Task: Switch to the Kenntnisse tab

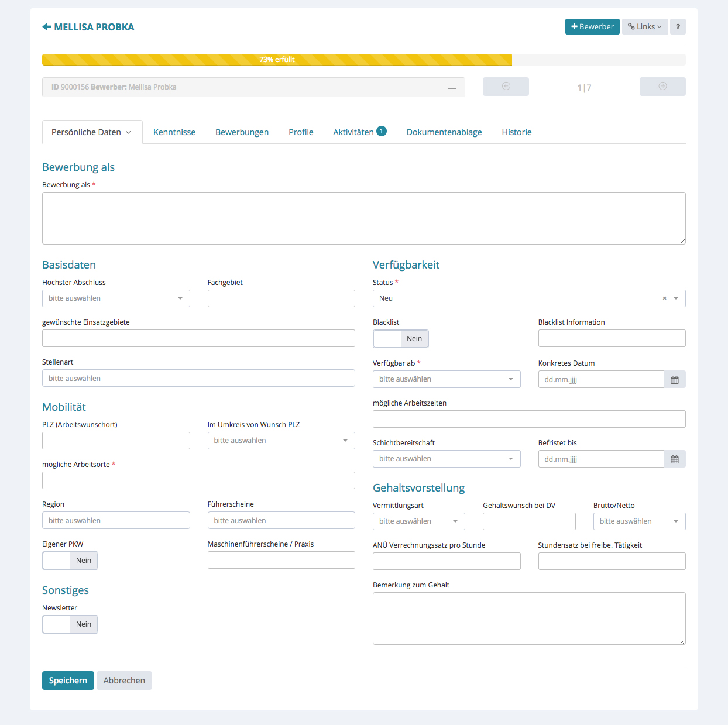Action: point(174,132)
